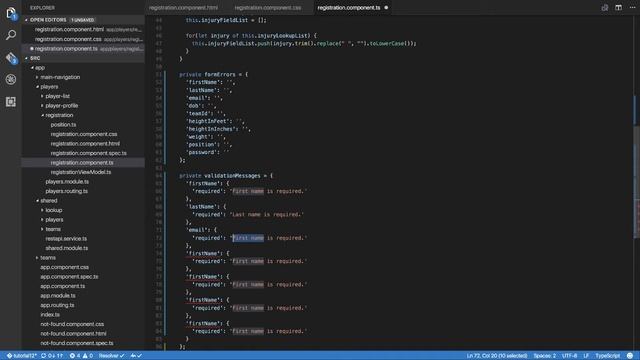Viewport: 640px width, 360px height.
Task: Open app.module.ts file
Action: click(58, 296)
